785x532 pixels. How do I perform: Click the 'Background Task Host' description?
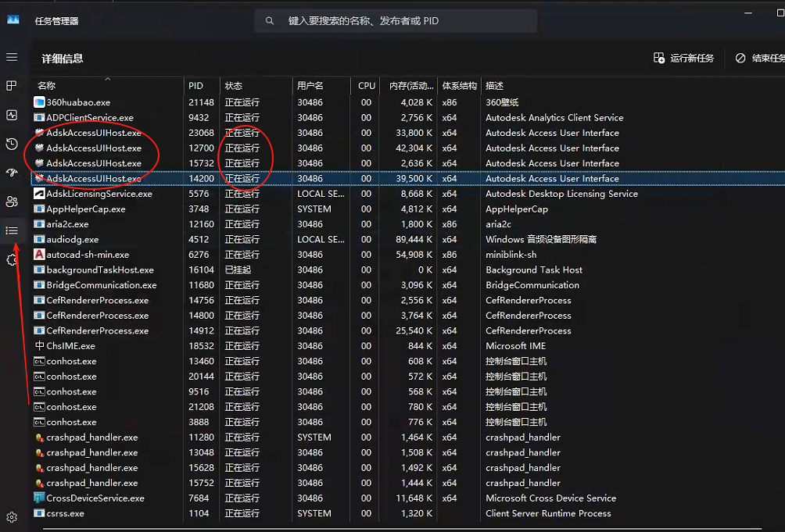point(534,270)
